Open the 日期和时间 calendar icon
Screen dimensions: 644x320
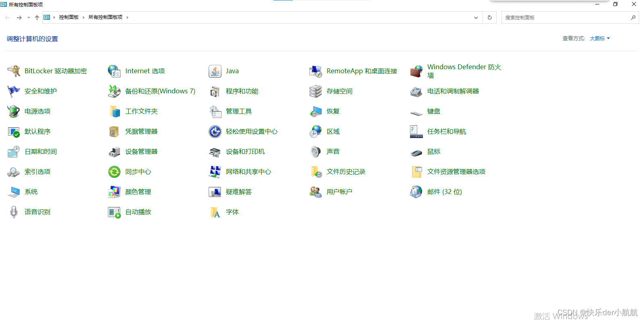click(x=14, y=152)
